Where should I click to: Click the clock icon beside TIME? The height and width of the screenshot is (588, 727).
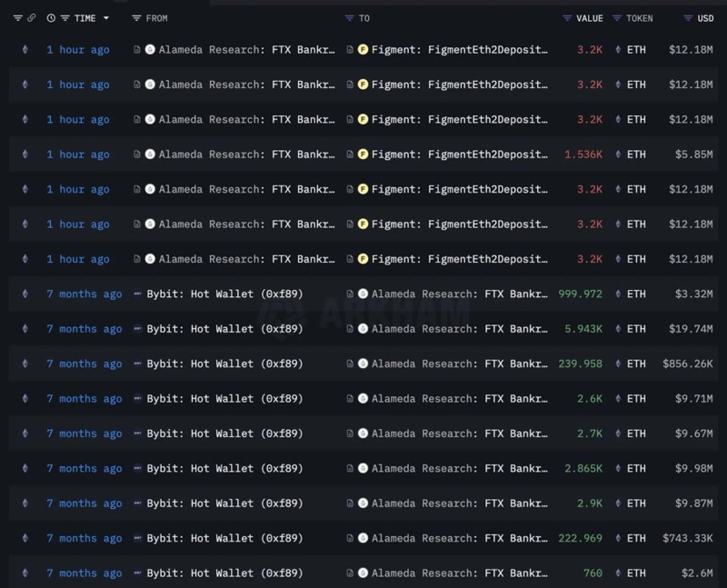[x=51, y=18]
